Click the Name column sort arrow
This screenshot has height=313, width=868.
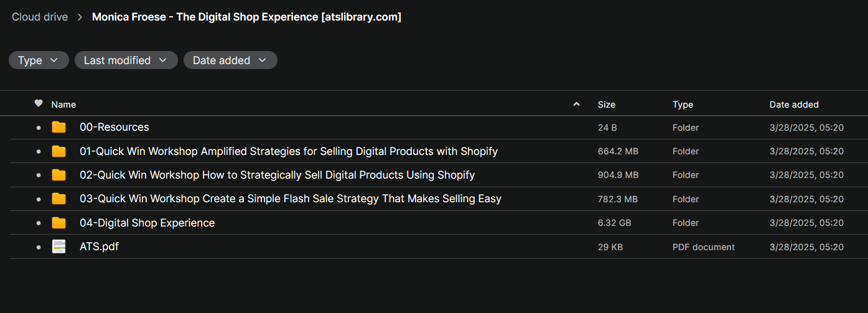(x=576, y=104)
